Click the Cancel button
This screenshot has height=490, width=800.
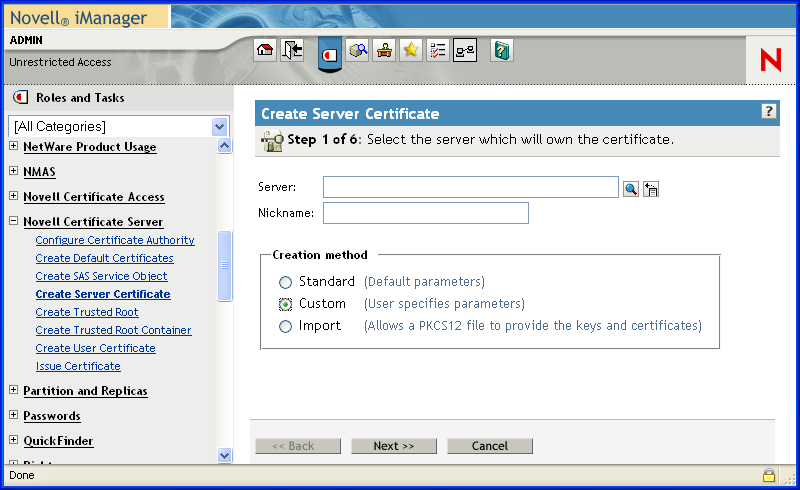point(489,446)
